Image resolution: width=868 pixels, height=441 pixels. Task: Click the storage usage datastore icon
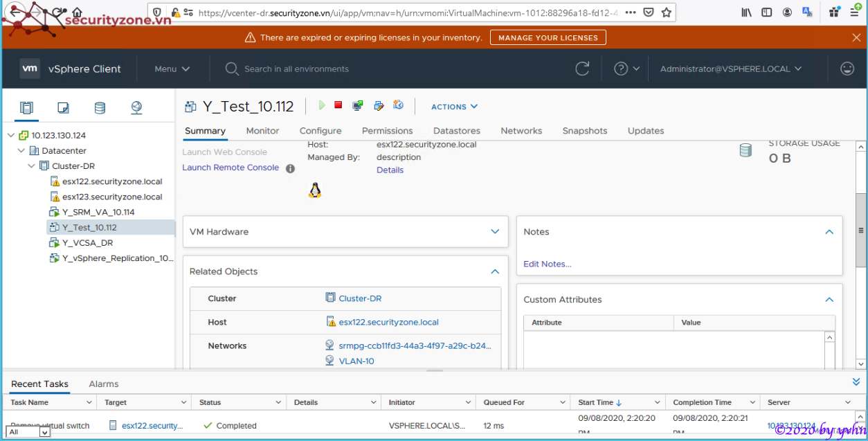point(745,150)
